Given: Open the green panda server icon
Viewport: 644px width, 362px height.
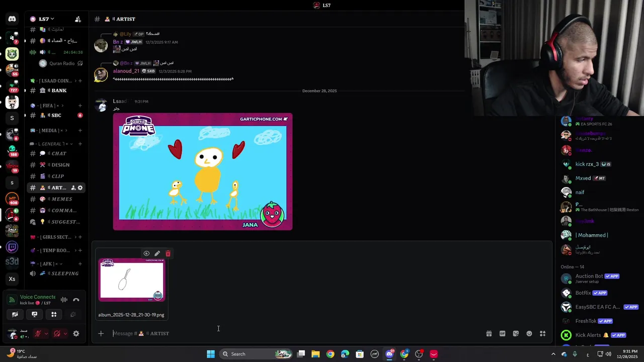Looking at the screenshot, I should coord(12,54).
